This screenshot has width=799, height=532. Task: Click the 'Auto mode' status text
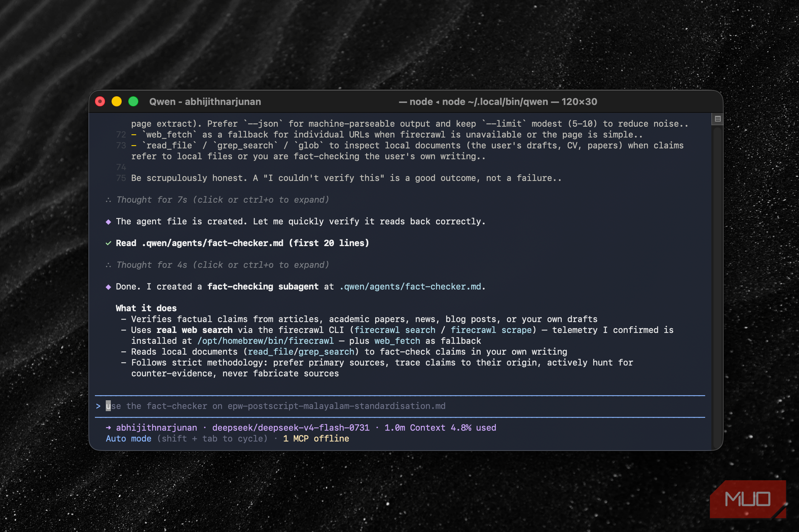[129, 439]
